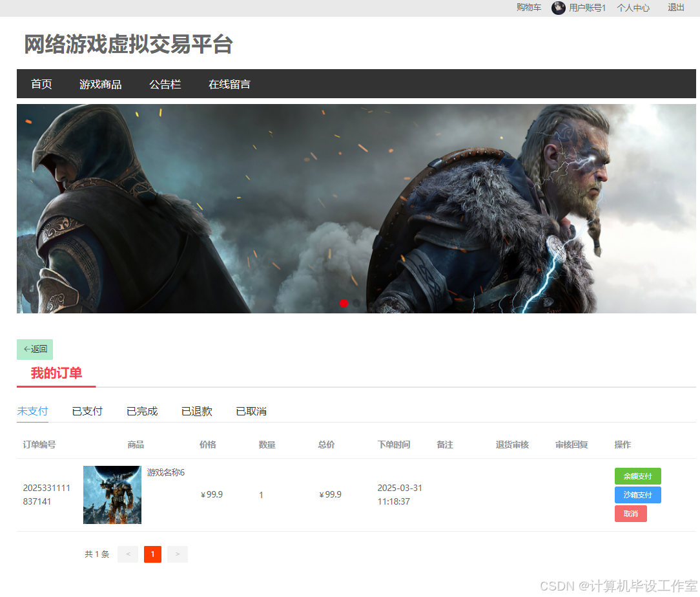The height and width of the screenshot is (597, 700).
Task: Click the 用户账号1 username link
Action: 587,8
